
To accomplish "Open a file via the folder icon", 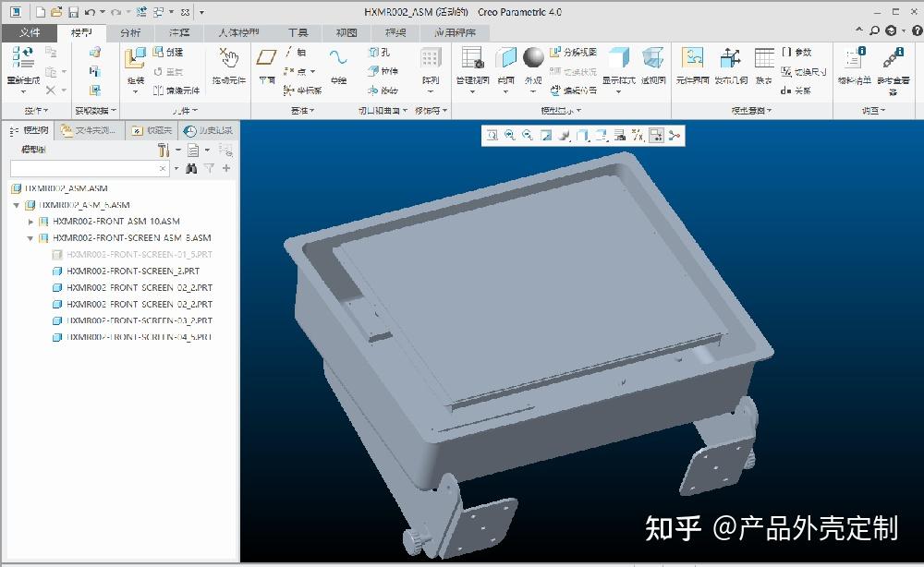I will 56,12.
